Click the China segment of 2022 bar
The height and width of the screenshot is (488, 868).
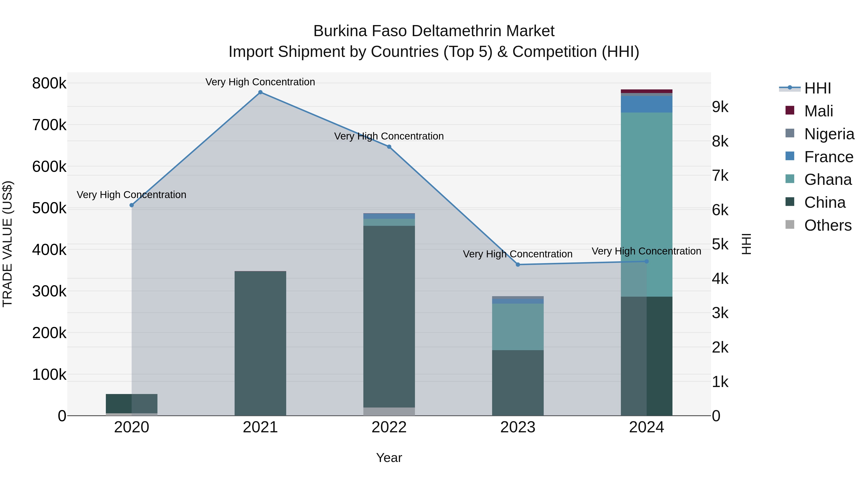[x=389, y=317]
